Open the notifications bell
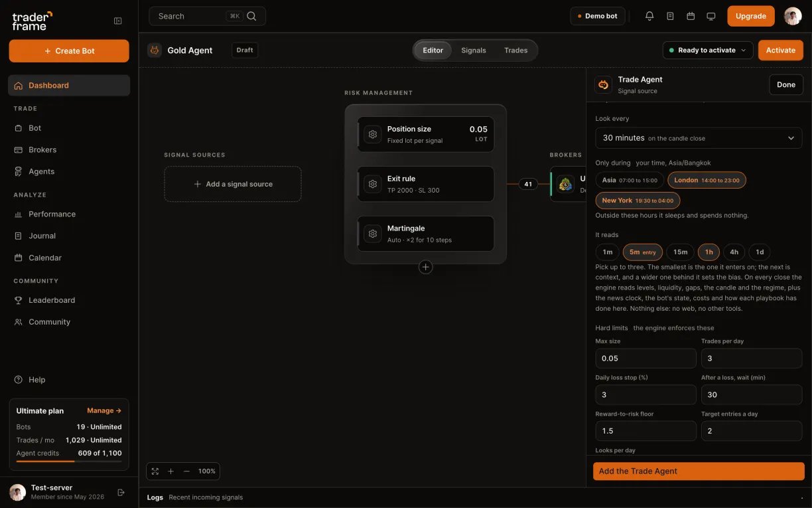812x508 pixels. [649, 16]
